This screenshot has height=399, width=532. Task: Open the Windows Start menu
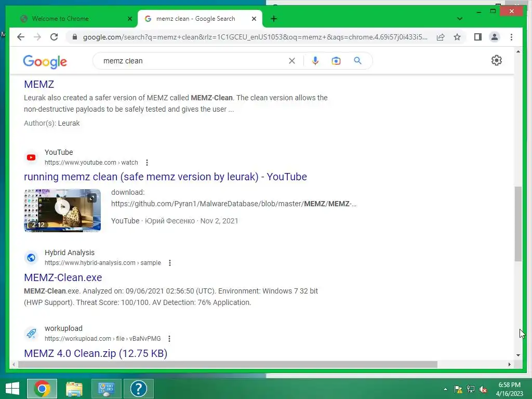pos(12,389)
